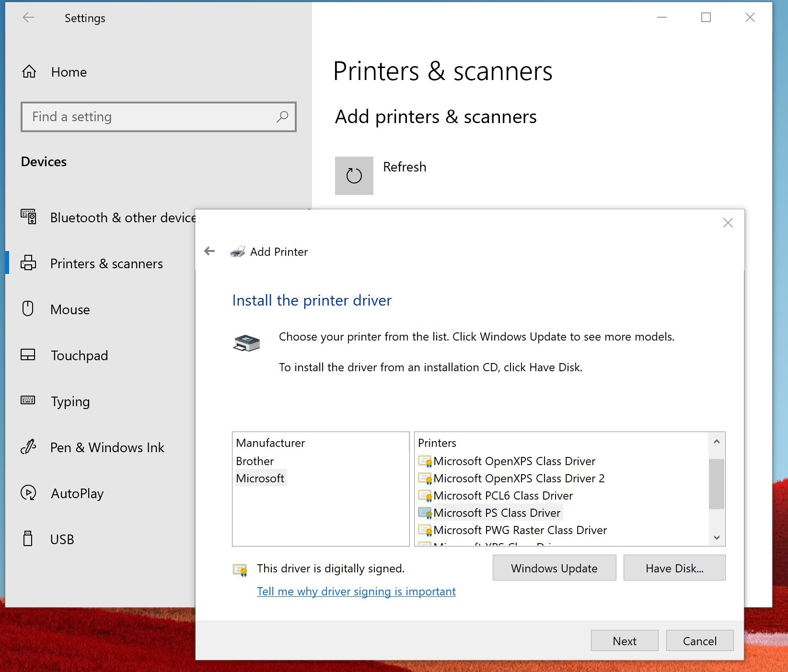Open the Typing settings page
Screen dimensions: 788x672
[70, 401]
